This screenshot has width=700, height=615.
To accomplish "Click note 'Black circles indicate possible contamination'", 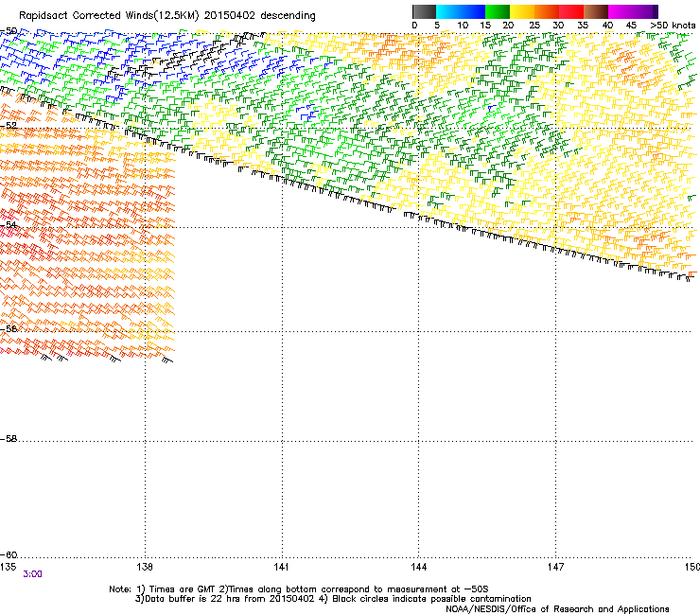I will 431,599.
